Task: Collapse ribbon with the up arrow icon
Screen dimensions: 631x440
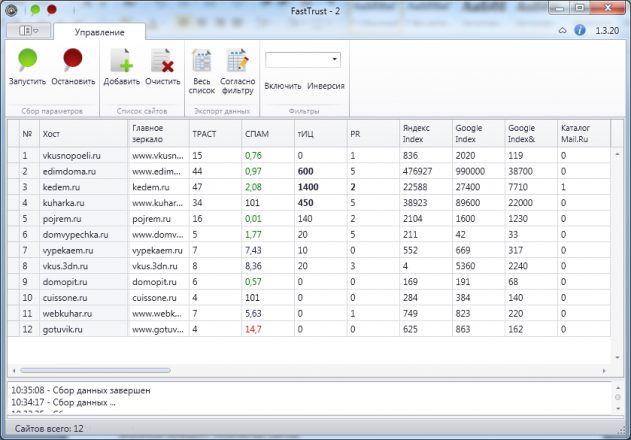Action: pos(563,31)
